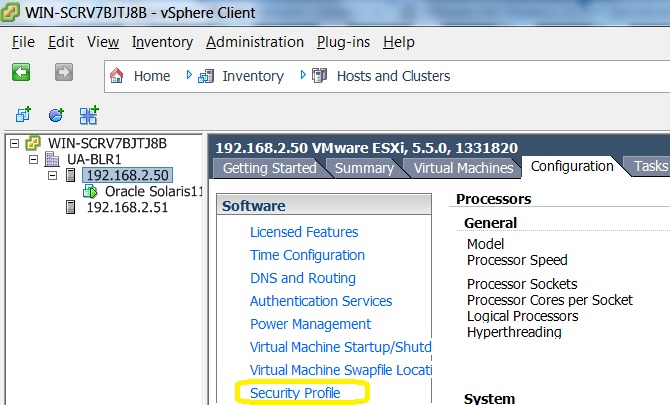Switch to the Getting Started tab
The image size is (670, 405).
pyautogui.click(x=270, y=168)
